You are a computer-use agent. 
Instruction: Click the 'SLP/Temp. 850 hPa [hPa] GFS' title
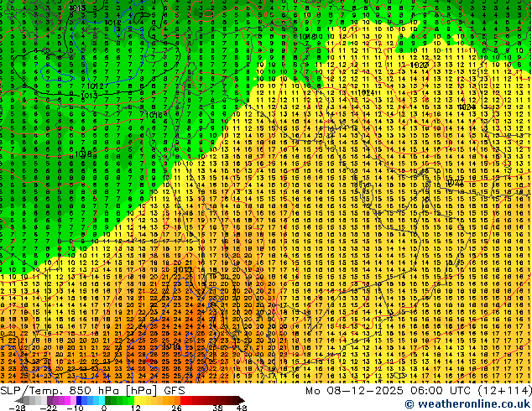[92, 391]
